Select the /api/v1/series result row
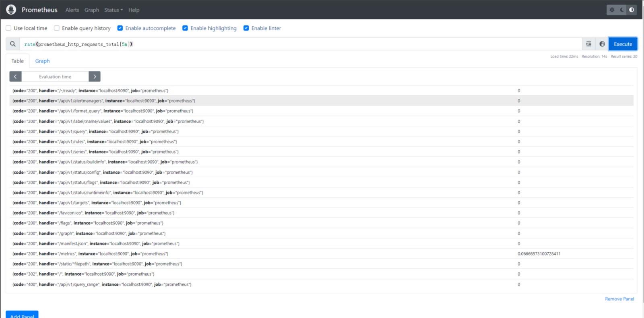The image size is (644, 318). pyautogui.click(x=321, y=152)
